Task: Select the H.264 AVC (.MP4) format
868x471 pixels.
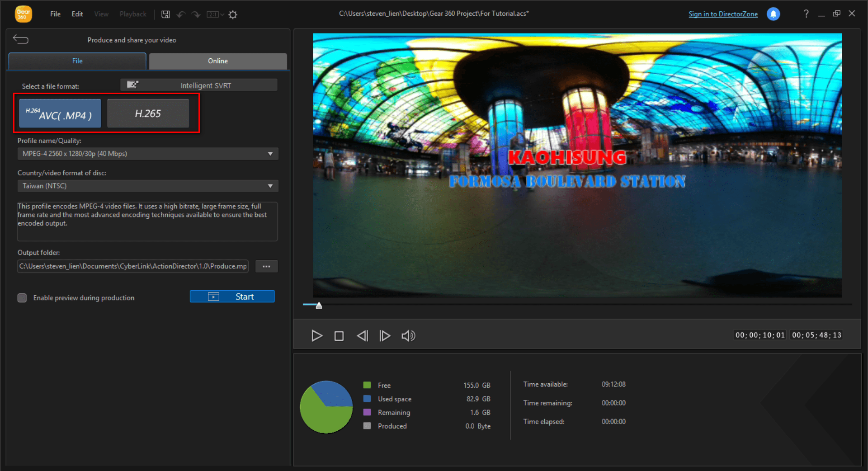Action: point(60,113)
